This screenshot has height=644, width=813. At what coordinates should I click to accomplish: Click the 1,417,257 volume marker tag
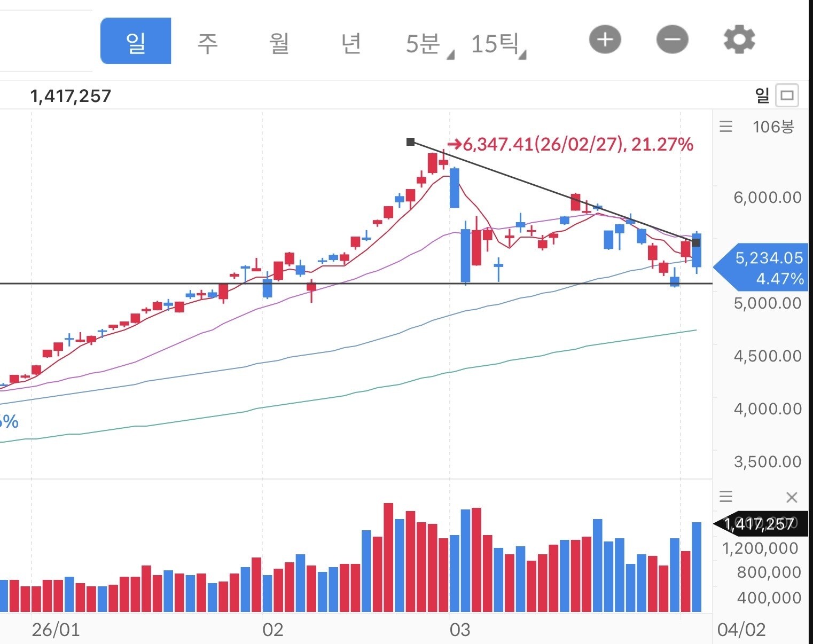point(761,524)
